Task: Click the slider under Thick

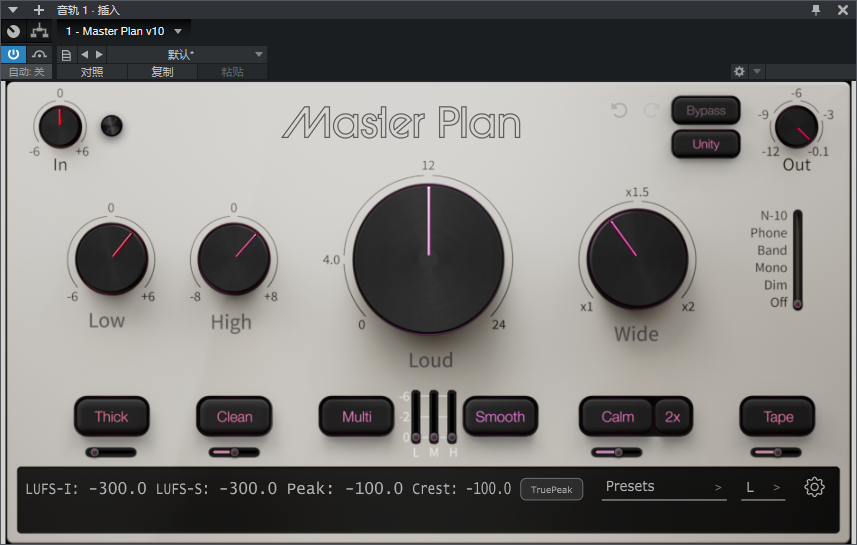Action: click(x=111, y=453)
